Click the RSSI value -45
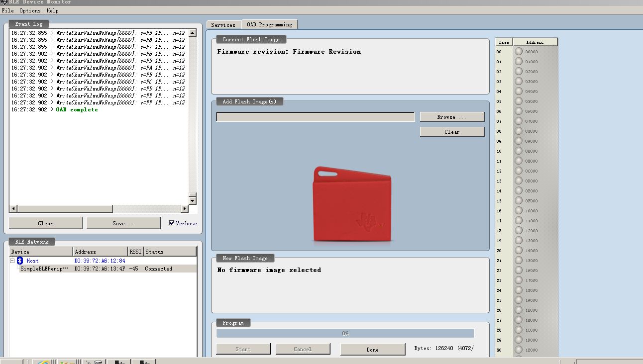Image resolution: width=643 pixels, height=364 pixels. (x=133, y=269)
